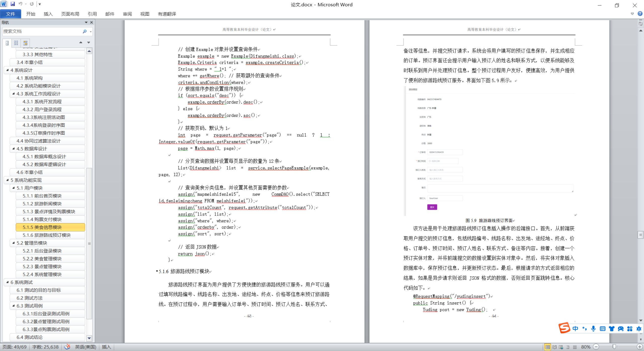The height and width of the screenshot is (351, 644).
Task: Collapse the 5 系统功能实现 node
Action: click(x=7, y=180)
